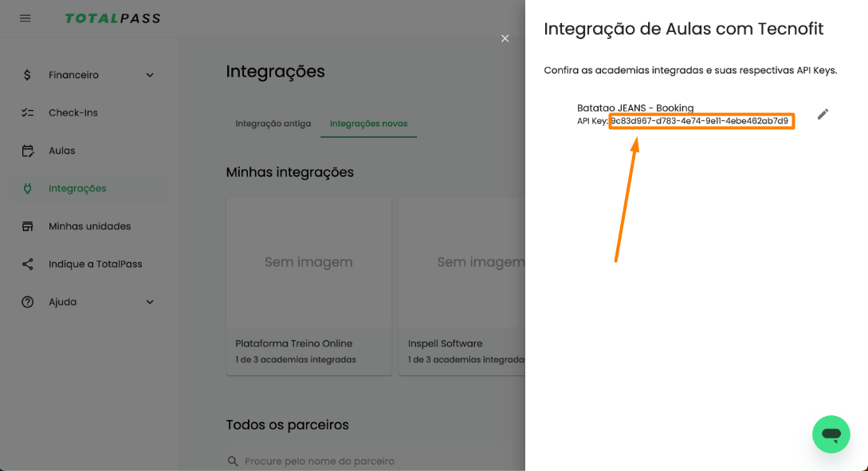Click the share icon for Indique a TotalPass
Image resolution: width=868 pixels, height=471 pixels.
pyautogui.click(x=27, y=264)
